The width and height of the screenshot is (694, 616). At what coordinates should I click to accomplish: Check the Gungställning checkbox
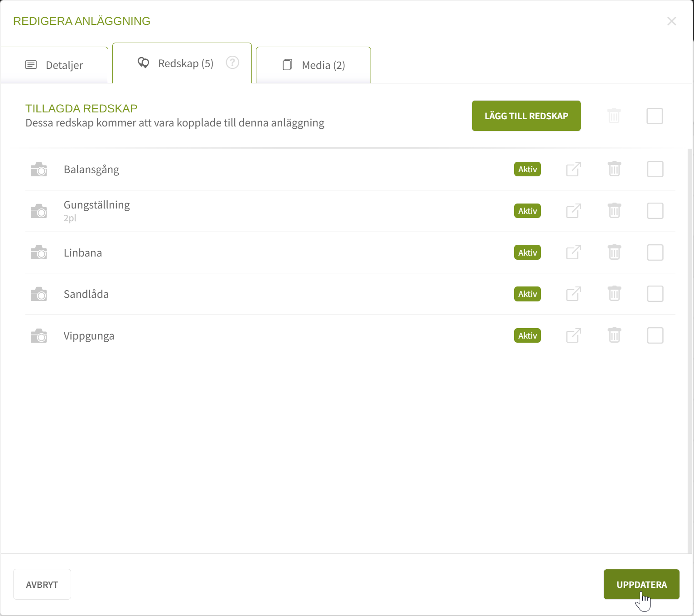(x=655, y=211)
